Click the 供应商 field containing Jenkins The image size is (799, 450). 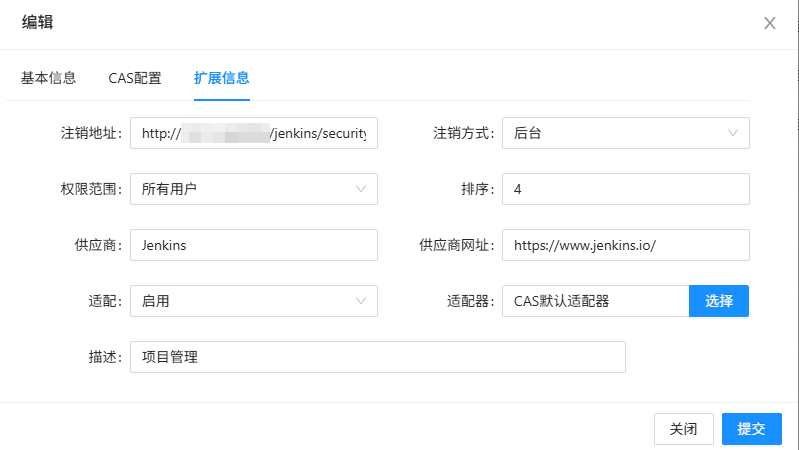254,245
